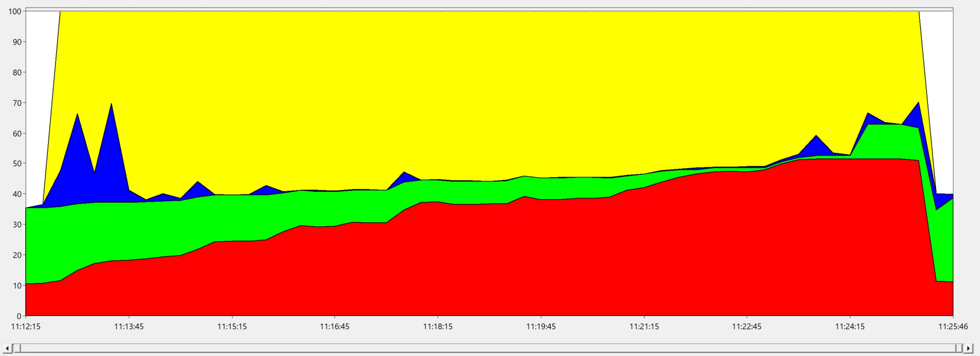Screen dimensions: 980x356
Task: Click the 11:25:46 time label
Action: pyautogui.click(x=953, y=327)
